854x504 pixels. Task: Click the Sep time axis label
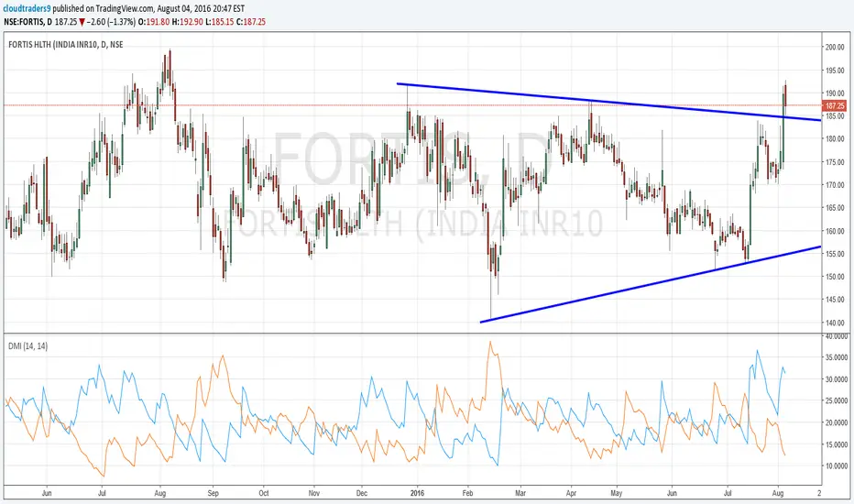coord(213,493)
